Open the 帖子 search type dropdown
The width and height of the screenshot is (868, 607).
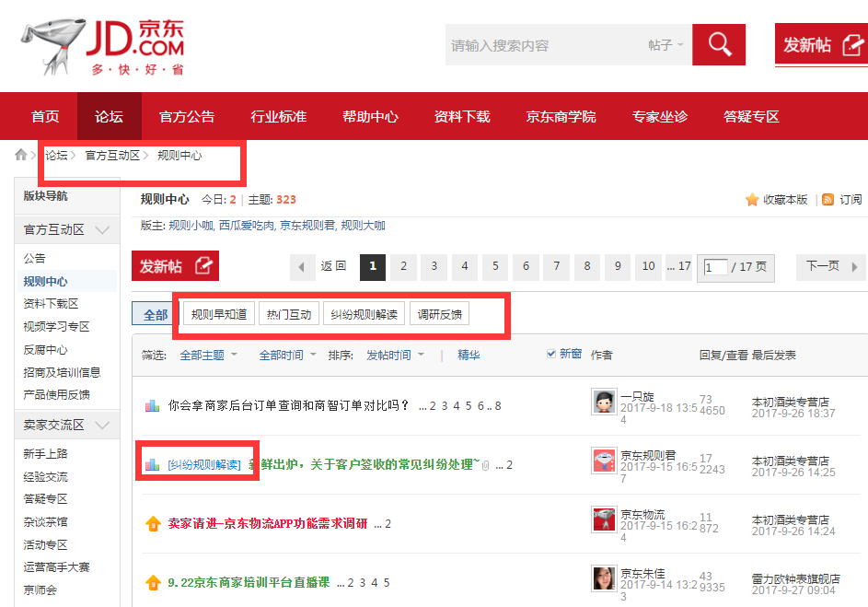[x=665, y=45]
